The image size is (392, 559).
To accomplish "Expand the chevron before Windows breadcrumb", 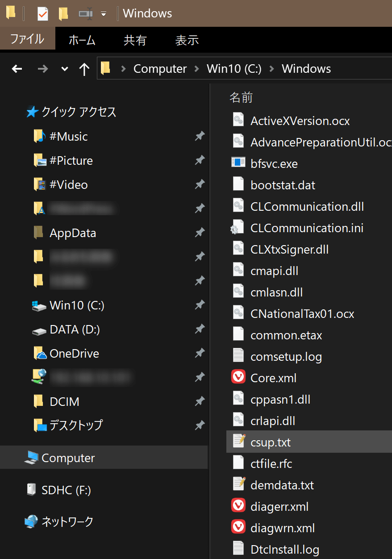I will pos(272,69).
